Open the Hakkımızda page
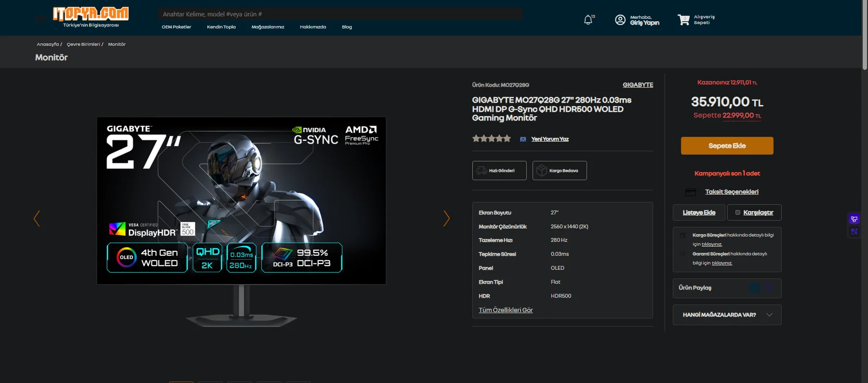Viewport: 868px width, 383px height. click(x=313, y=27)
